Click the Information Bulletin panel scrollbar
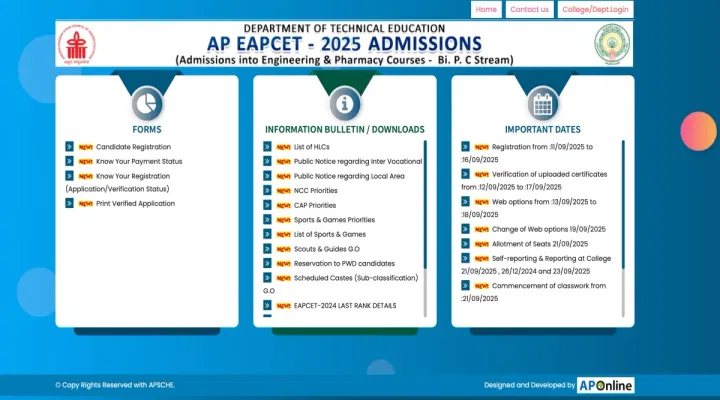The image size is (720, 400). tap(425, 220)
